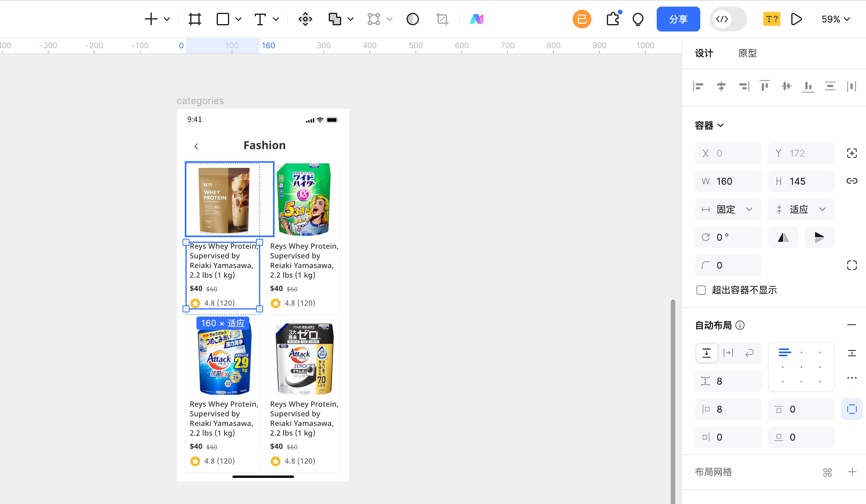The image size is (866, 504).
Task: Click align vertical center icon
Action: (x=787, y=86)
